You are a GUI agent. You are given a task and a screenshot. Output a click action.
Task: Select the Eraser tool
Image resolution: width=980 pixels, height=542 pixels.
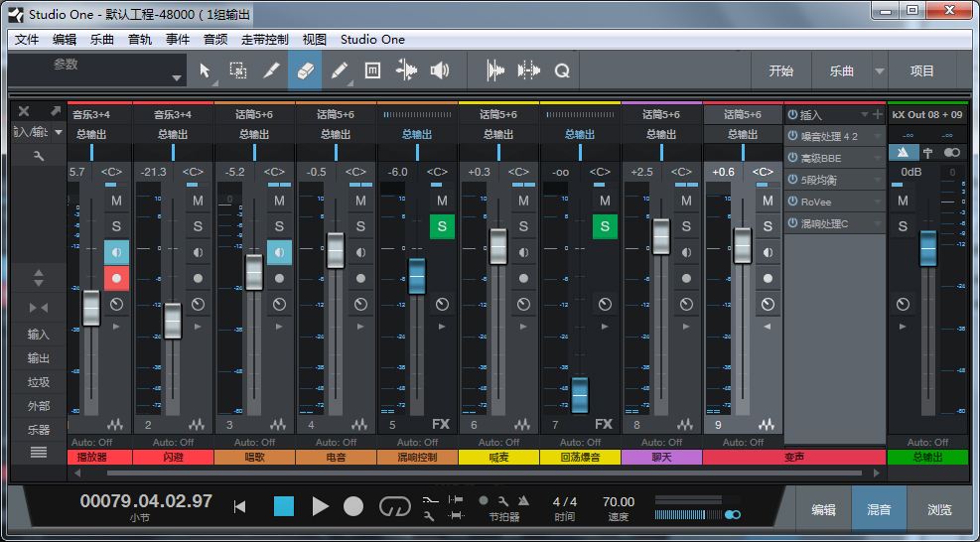[x=305, y=70]
